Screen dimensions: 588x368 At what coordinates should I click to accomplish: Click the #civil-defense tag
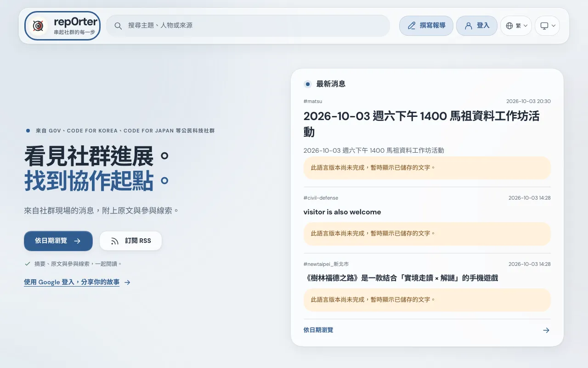click(x=321, y=198)
